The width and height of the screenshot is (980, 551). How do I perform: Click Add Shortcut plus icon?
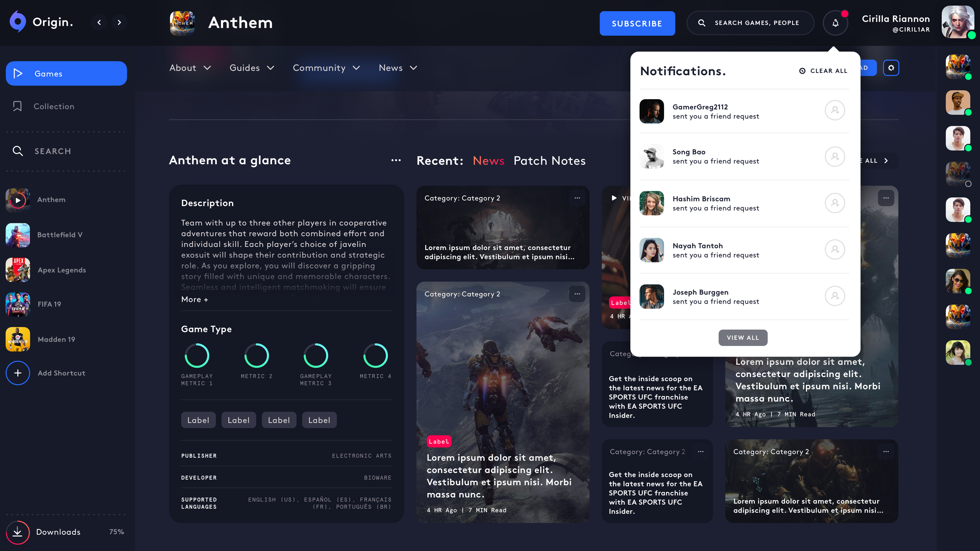tap(18, 373)
